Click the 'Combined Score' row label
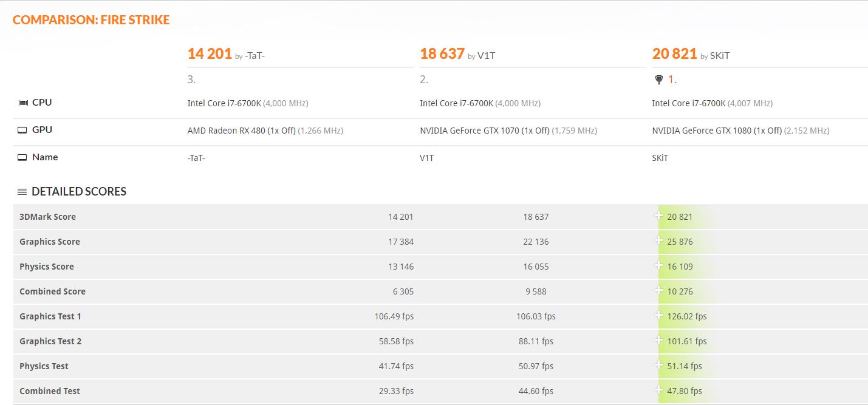The height and width of the screenshot is (405, 868). click(x=52, y=291)
